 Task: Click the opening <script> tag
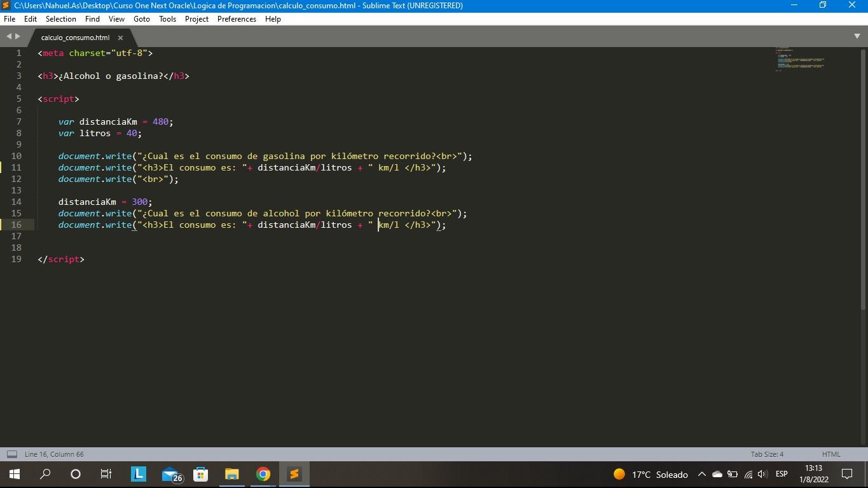59,99
